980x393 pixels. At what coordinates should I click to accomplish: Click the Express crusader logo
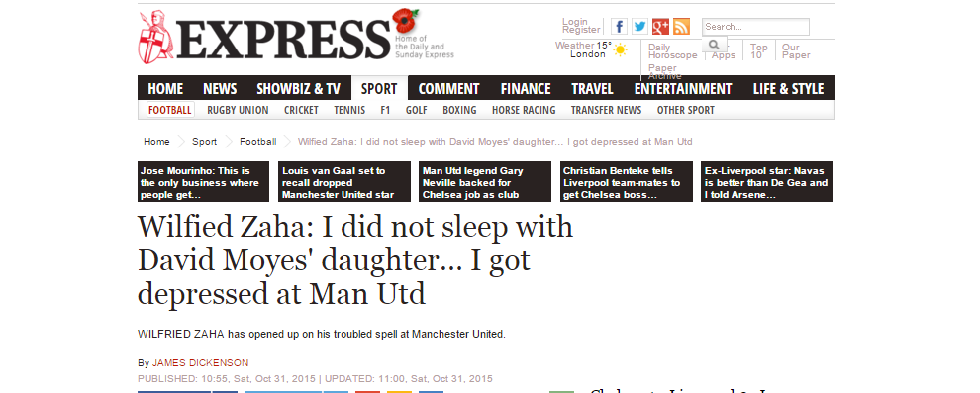156,38
